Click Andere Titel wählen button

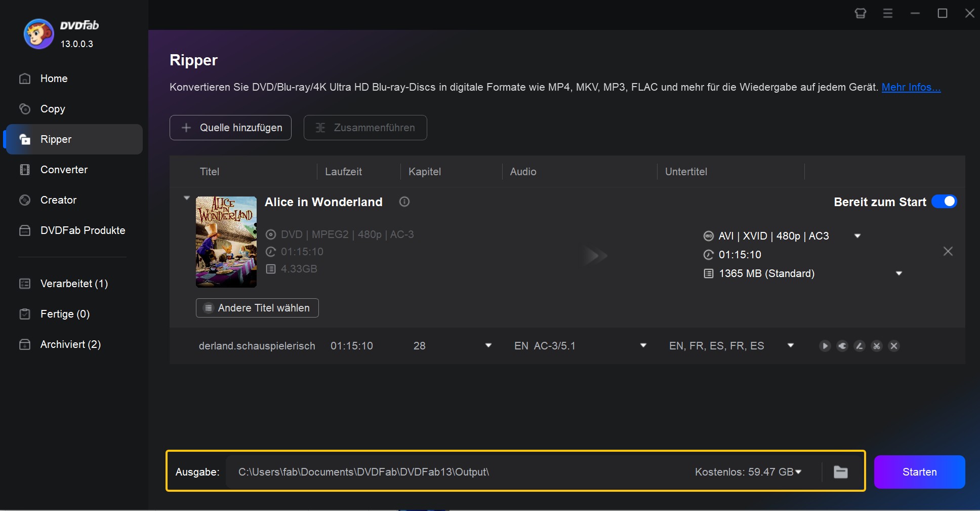pos(257,308)
